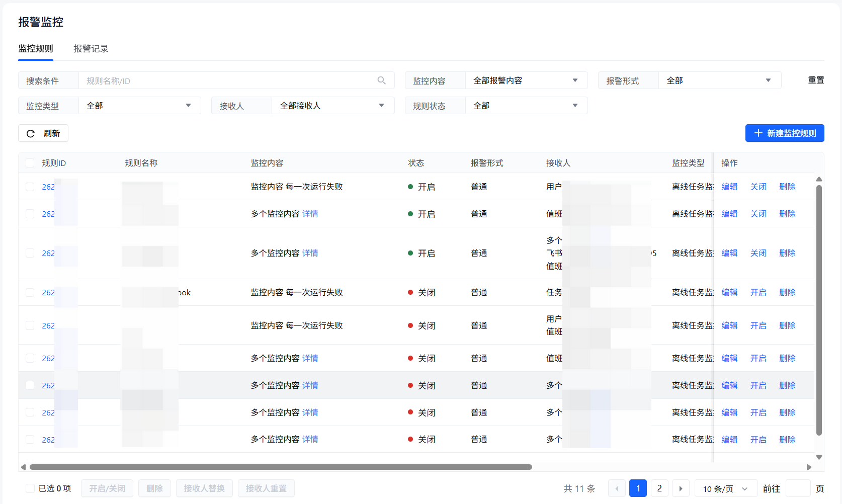The image size is (842, 504).
Task: Go to next page with right arrow
Action: [681, 488]
